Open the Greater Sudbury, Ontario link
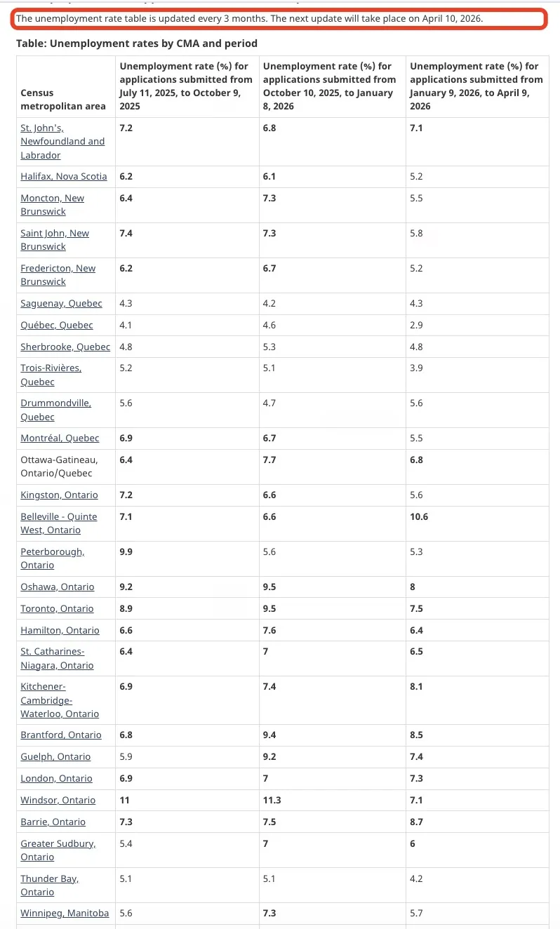 tap(58, 850)
